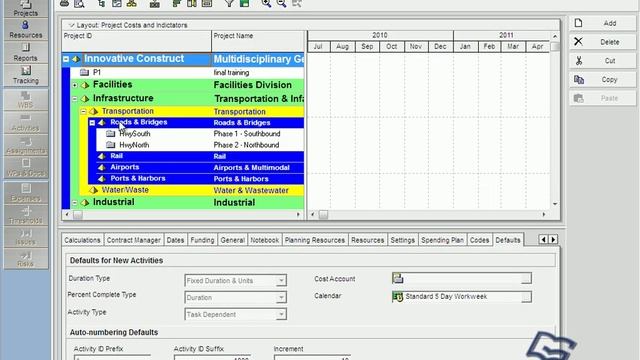Select the Ports & Harbors row

click(200, 179)
